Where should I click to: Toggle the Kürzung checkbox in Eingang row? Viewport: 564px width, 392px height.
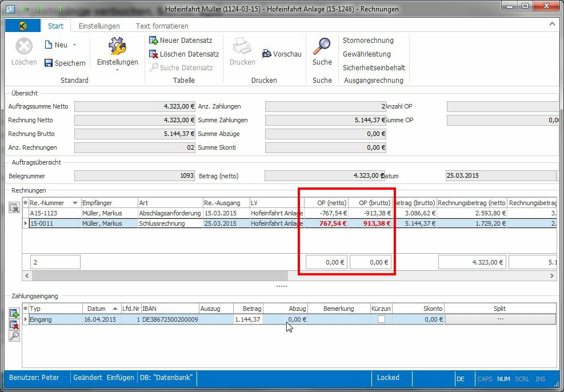pyautogui.click(x=381, y=319)
